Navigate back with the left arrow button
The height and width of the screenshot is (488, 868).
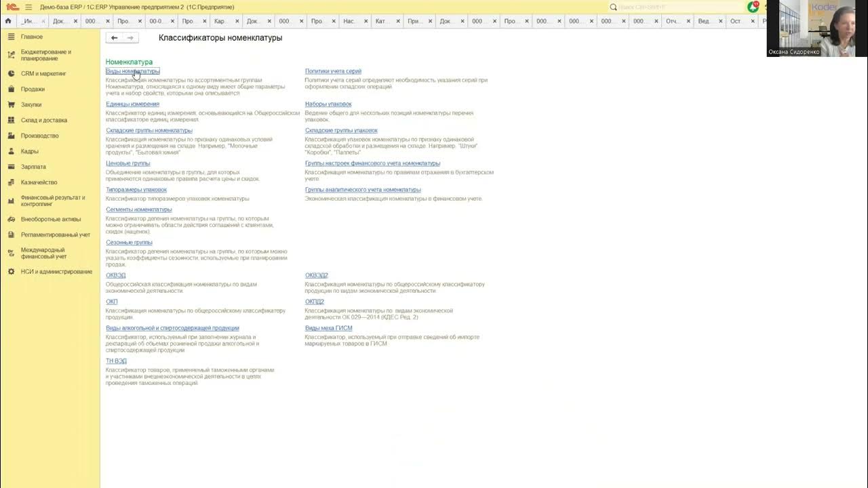(114, 38)
